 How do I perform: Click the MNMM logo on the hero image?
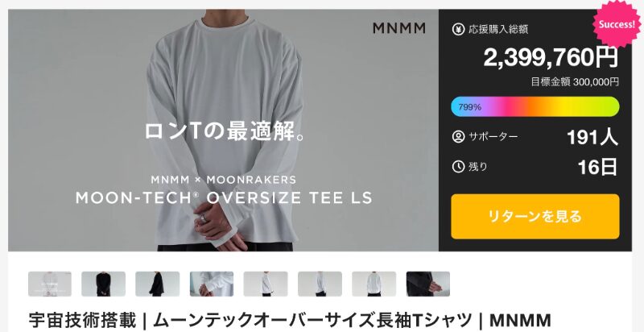point(398,28)
